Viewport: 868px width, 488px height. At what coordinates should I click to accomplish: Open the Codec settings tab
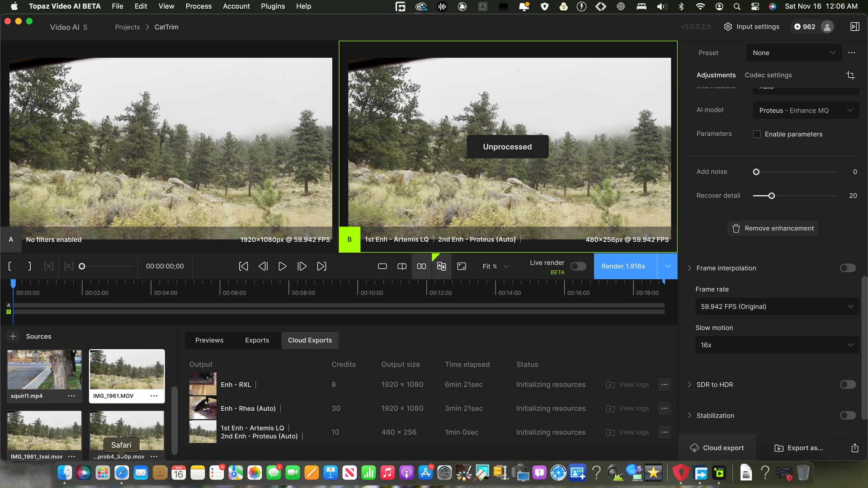(768, 75)
